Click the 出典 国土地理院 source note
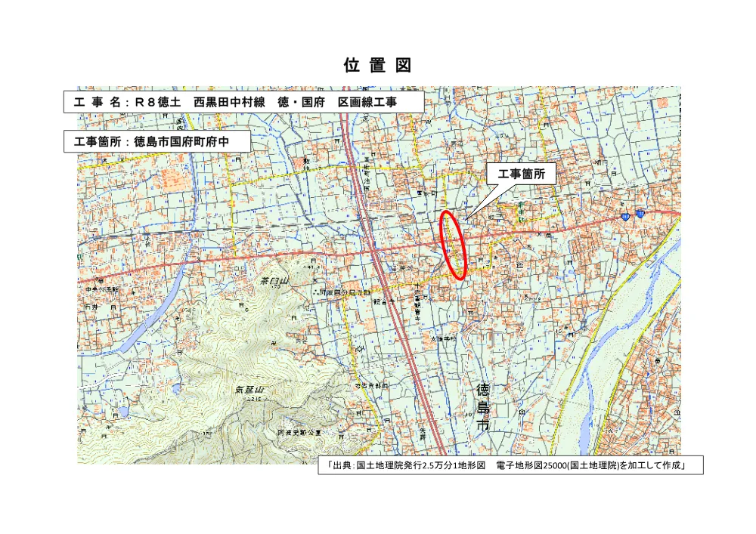Image resolution: width=756 pixels, height=534 pixels. tap(510, 465)
